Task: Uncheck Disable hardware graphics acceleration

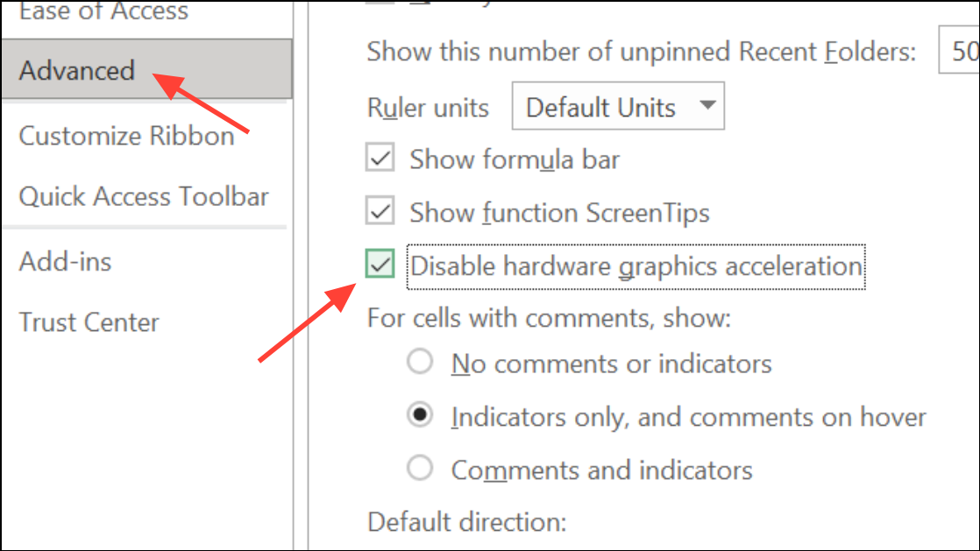Action: point(380,265)
